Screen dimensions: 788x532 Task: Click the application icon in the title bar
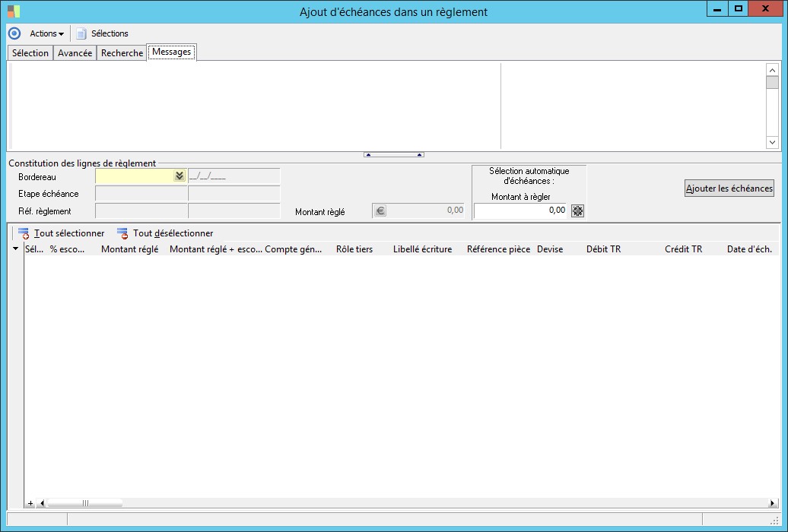point(14,11)
